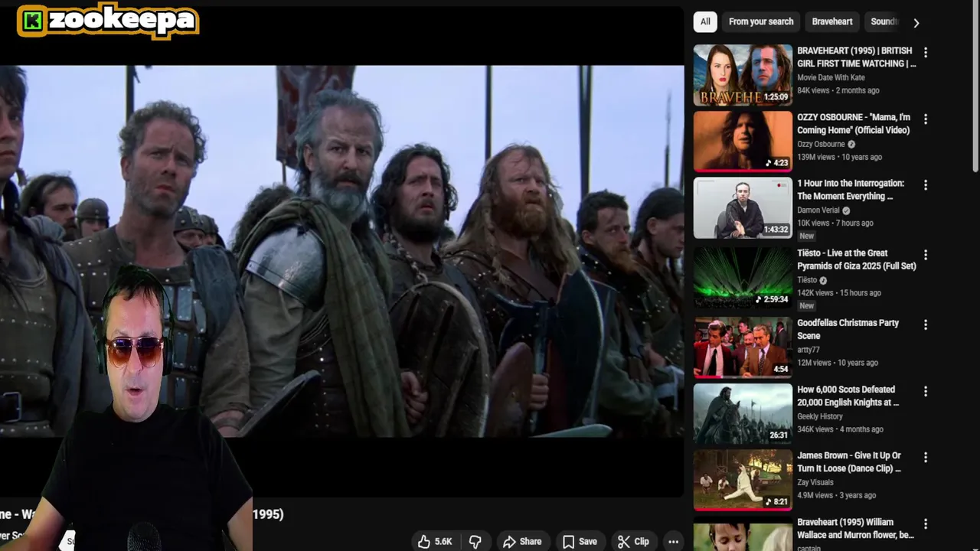Open Zay Visuals channel name

click(x=815, y=482)
